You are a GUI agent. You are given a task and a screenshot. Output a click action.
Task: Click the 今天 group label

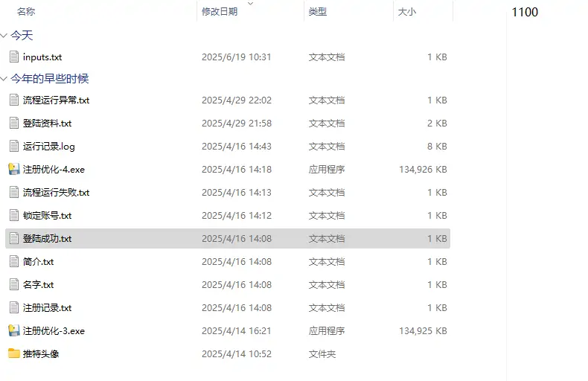tap(22, 36)
